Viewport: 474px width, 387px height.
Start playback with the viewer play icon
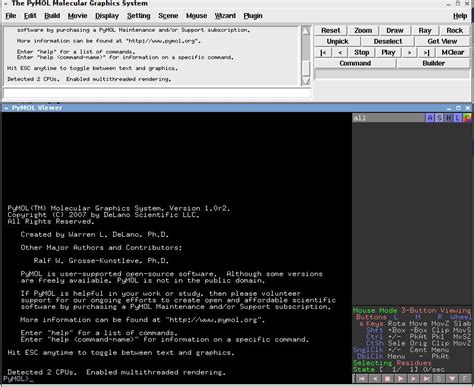click(x=401, y=379)
